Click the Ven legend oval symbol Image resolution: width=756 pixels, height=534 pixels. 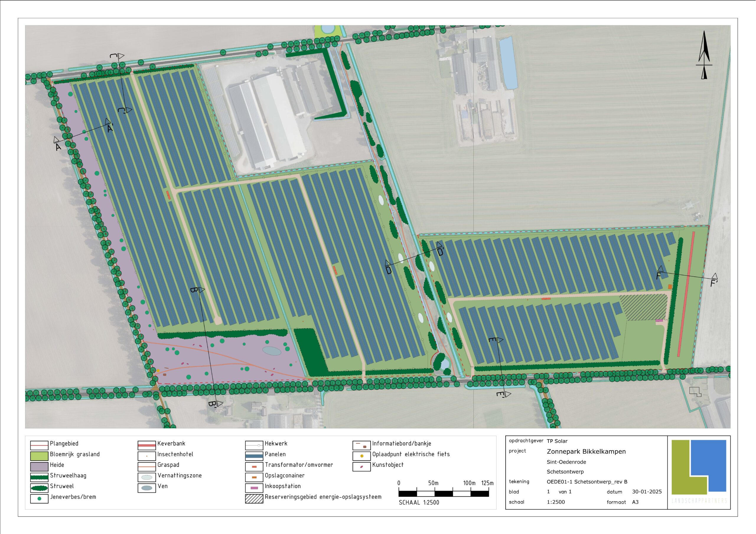[146, 488]
